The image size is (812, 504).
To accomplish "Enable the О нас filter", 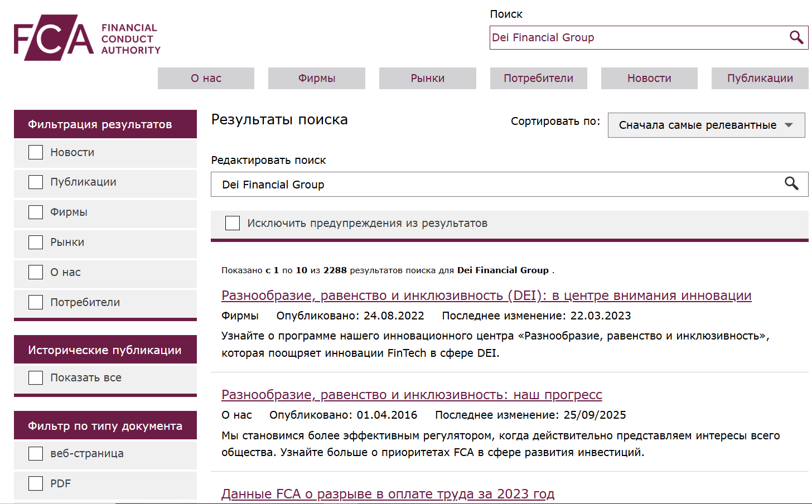I will pyautogui.click(x=36, y=272).
